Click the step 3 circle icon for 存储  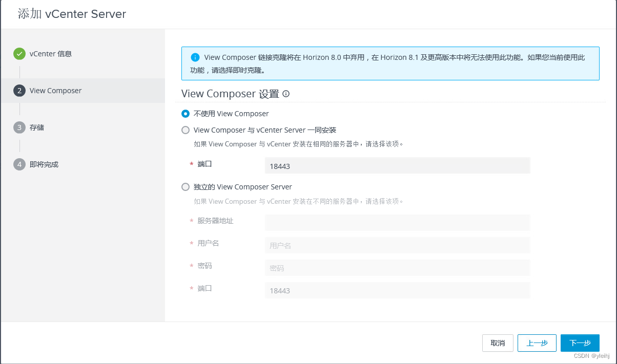pyautogui.click(x=19, y=127)
